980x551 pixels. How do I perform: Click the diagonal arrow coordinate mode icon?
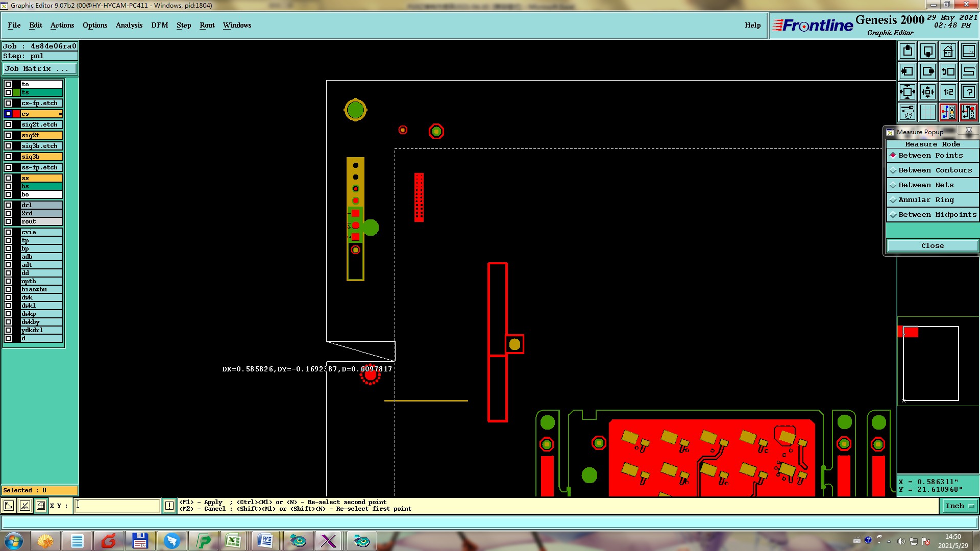[9, 506]
